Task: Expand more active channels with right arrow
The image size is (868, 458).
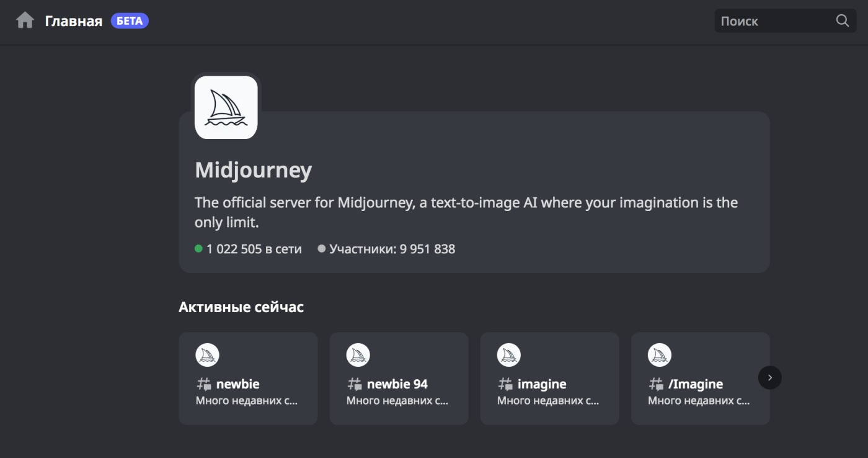Action: coord(770,377)
